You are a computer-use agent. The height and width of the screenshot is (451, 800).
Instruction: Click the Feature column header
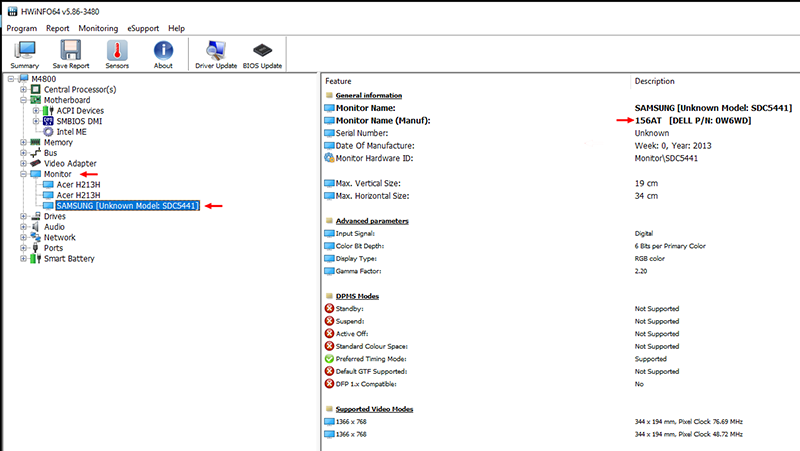point(338,81)
